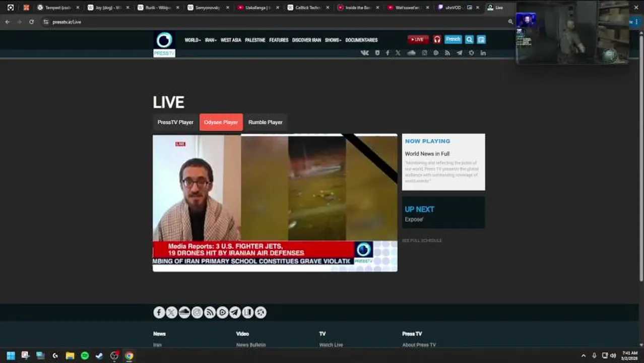This screenshot has height=363, width=644.
Task: Open File Explorer from the taskbar
Action: coord(70,355)
